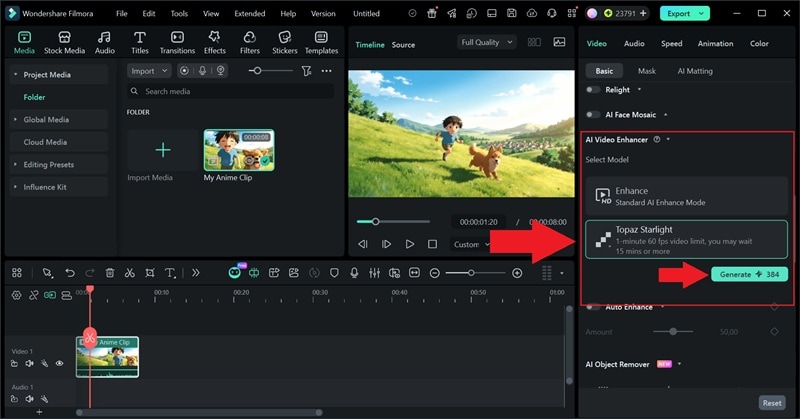The width and height of the screenshot is (800, 419).
Task: Click the undo arrow in timeline toolbar
Action: pos(70,273)
